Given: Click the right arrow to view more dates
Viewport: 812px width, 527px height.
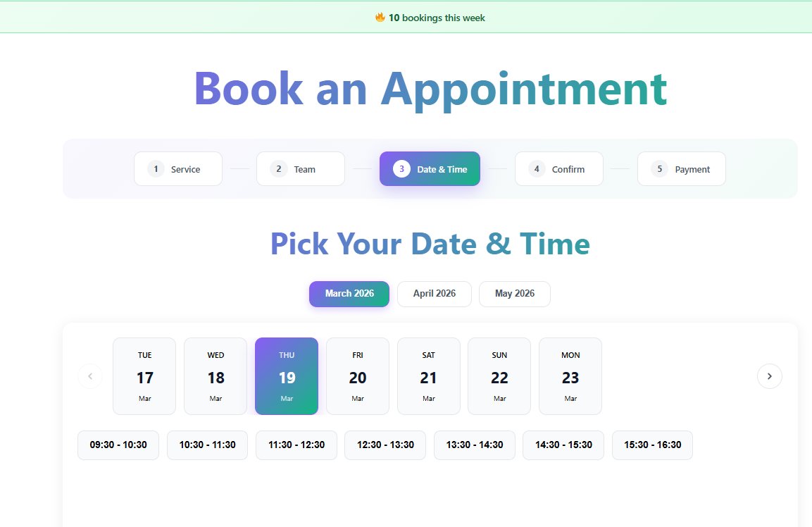Looking at the screenshot, I should coord(769,376).
